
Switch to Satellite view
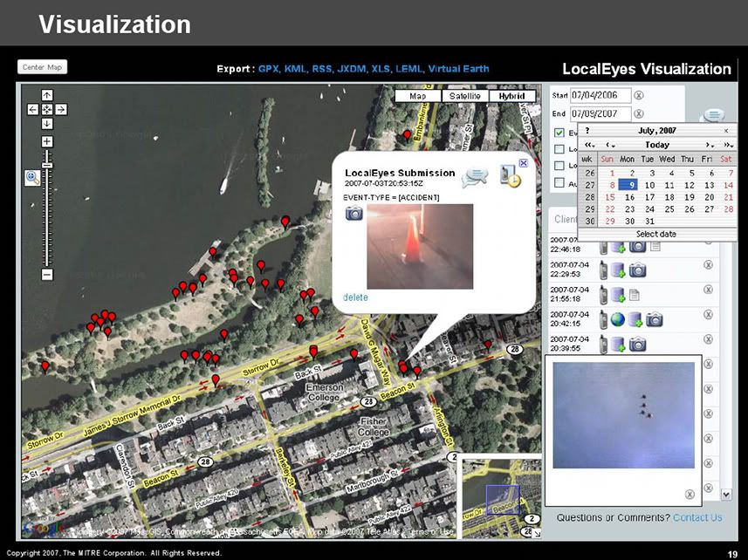pos(465,96)
